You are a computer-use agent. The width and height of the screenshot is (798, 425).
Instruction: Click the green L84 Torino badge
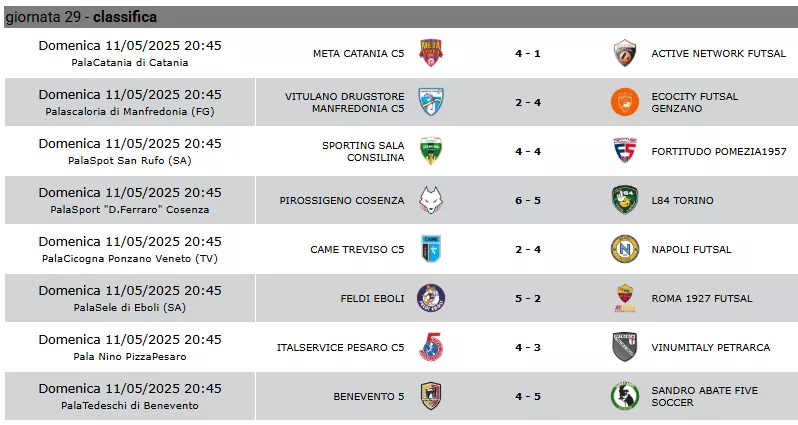tap(624, 200)
